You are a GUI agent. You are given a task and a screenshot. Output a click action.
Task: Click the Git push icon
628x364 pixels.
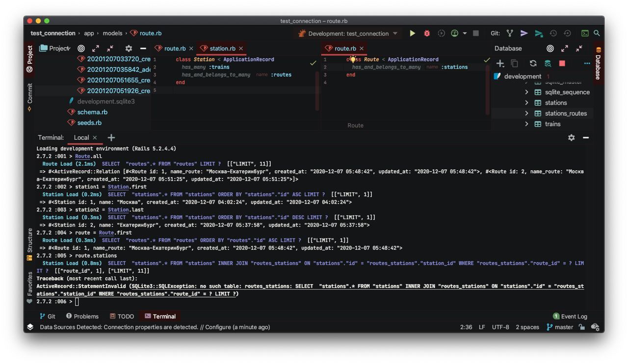539,33
